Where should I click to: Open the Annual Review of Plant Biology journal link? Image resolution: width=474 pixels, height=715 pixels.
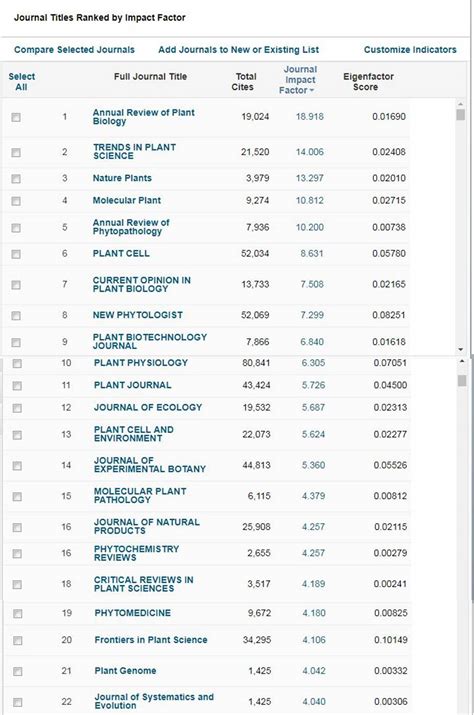click(143, 117)
